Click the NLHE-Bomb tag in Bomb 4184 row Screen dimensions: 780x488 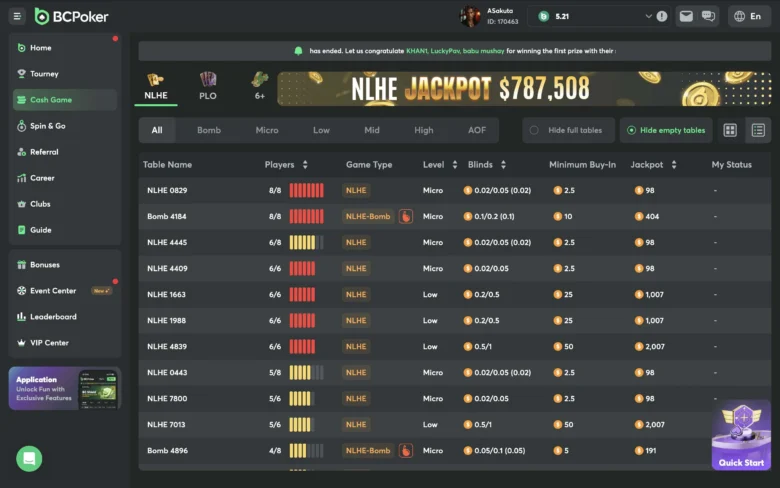click(x=368, y=216)
